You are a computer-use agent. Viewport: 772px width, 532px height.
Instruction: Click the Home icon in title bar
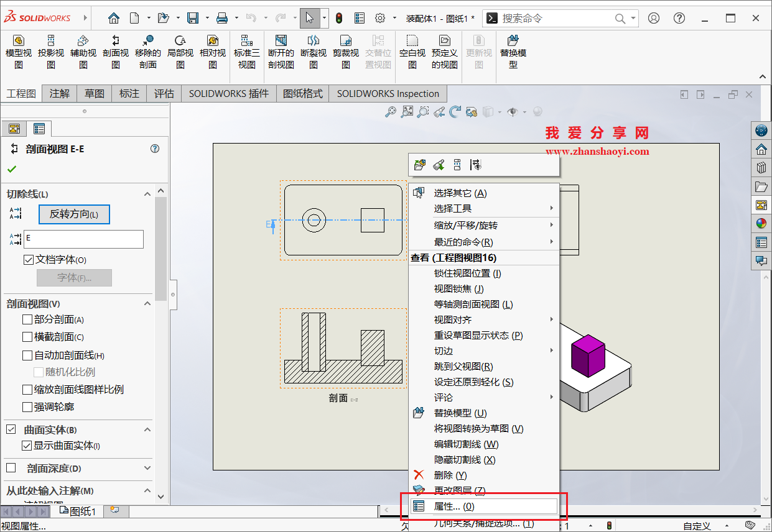tap(113, 18)
